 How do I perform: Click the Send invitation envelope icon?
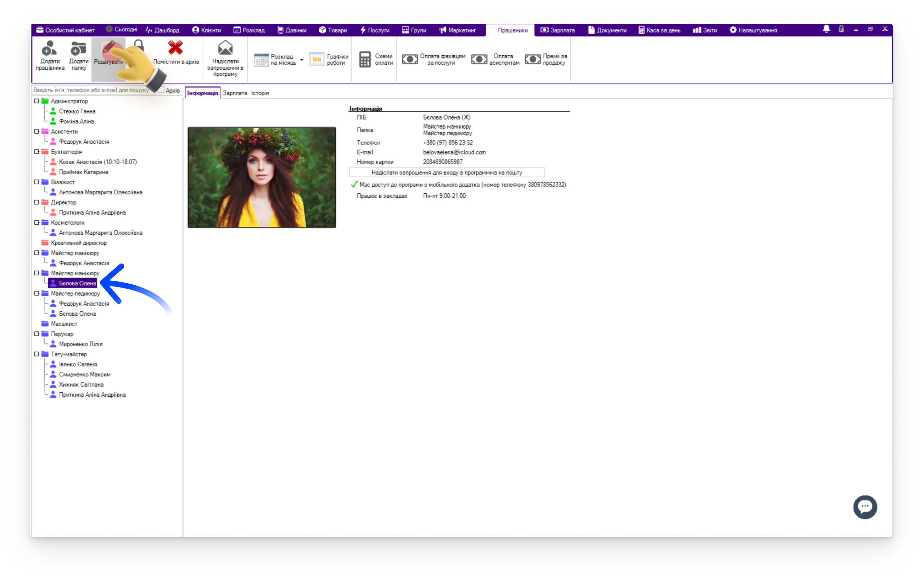point(225,48)
